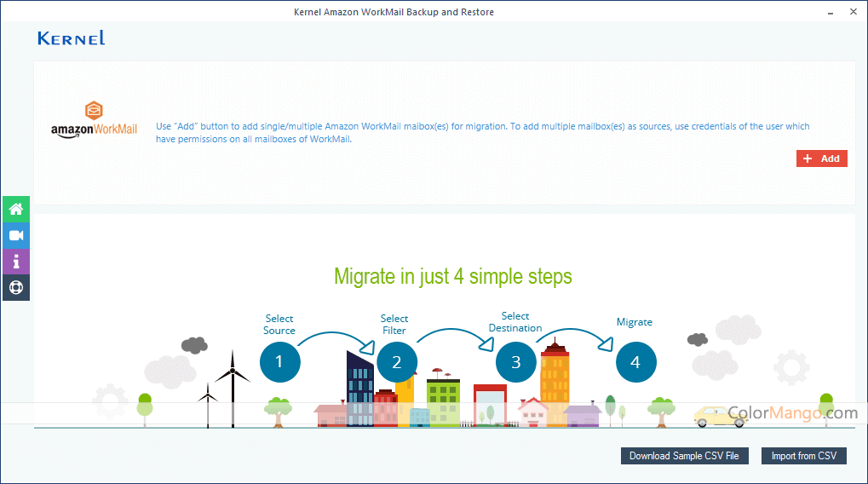Select the step 4 circle
This screenshot has width=868, height=484.
[635, 362]
